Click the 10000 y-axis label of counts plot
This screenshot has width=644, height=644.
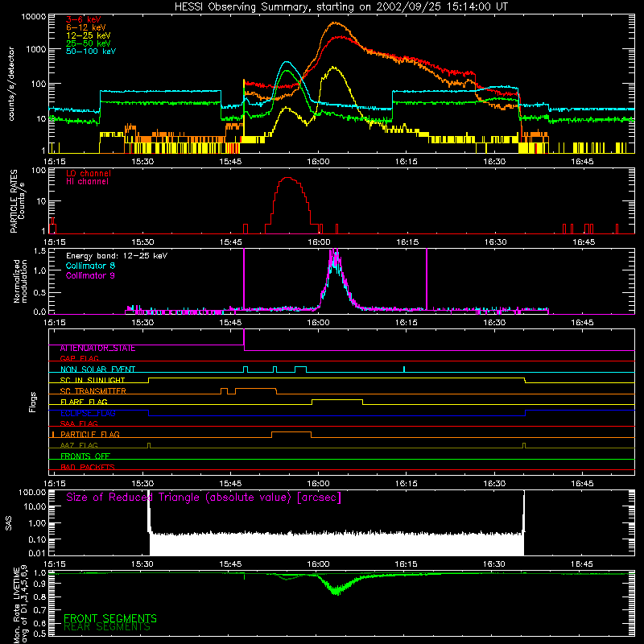(x=34, y=17)
